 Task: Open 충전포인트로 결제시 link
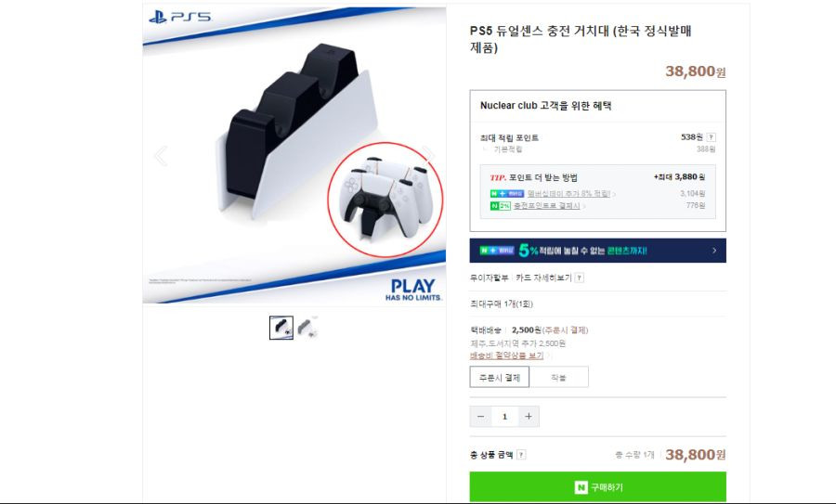546,206
